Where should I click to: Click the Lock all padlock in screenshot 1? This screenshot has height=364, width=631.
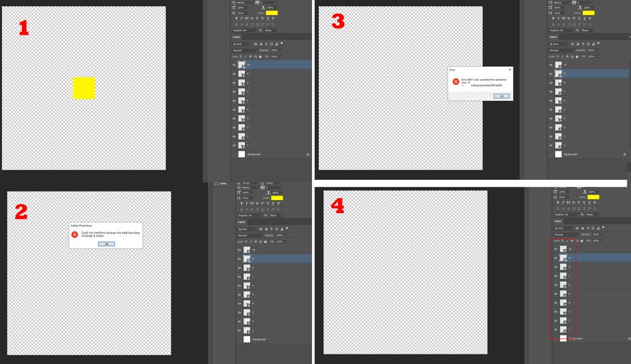pyautogui.click(x=260, y=57)
